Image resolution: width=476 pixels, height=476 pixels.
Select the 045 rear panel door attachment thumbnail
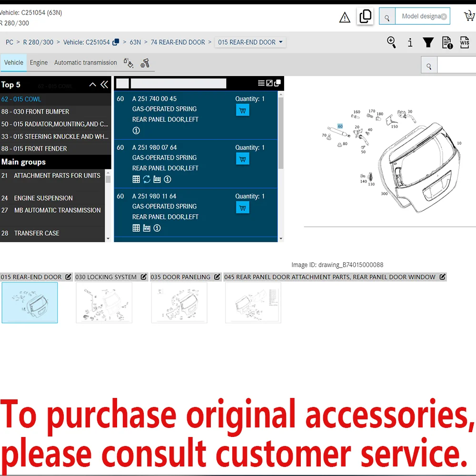(253, 303)
